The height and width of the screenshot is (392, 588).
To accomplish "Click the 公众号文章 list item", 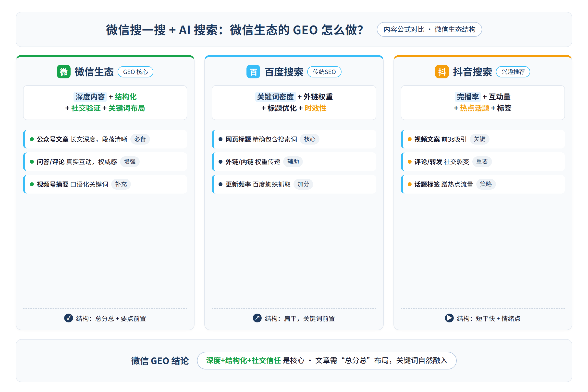I will click(x=105, y=139).
